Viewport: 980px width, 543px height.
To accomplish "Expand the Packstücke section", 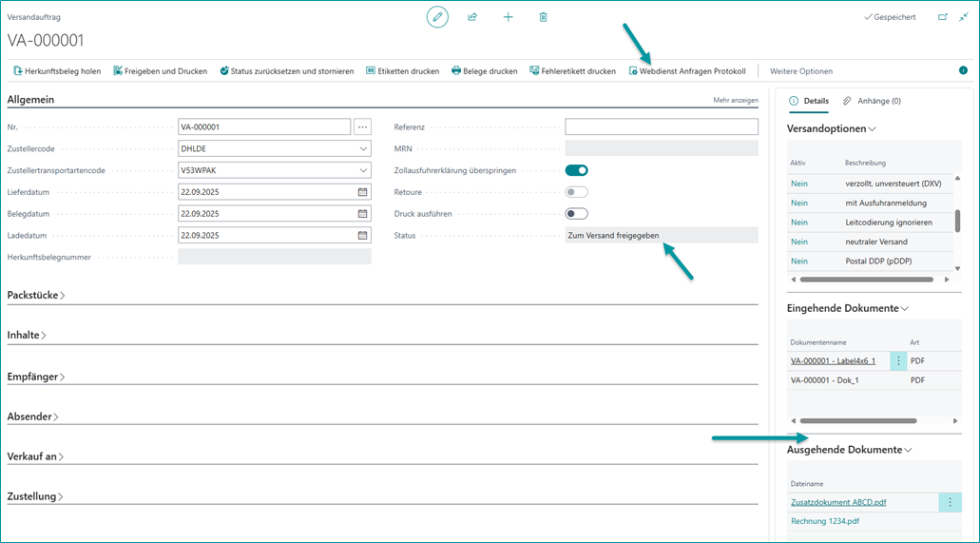I will (36, 296).
